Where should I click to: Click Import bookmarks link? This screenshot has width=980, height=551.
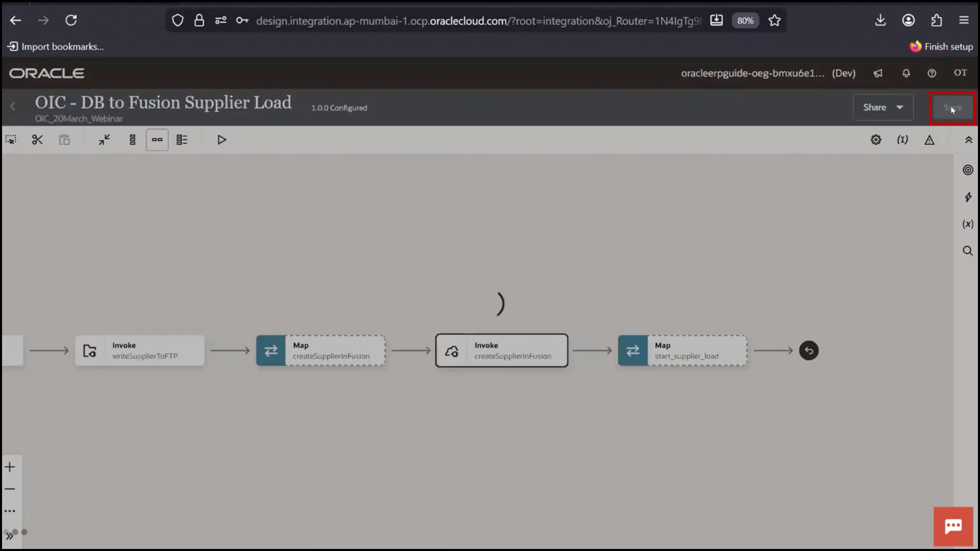pos(56,46)
